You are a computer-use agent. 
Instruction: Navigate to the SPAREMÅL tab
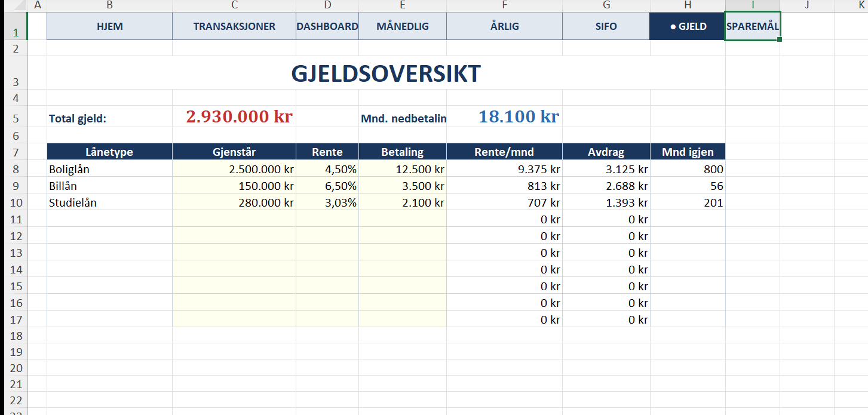[752, 26]
